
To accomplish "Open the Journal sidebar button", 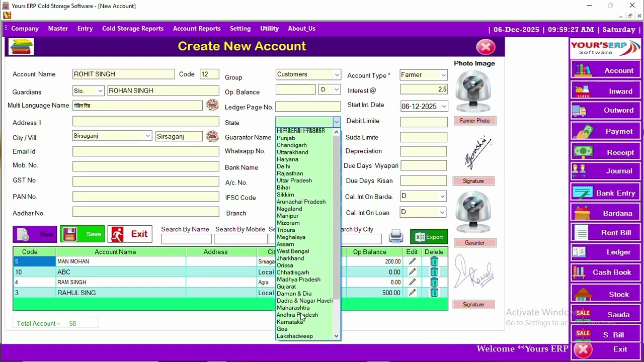I will (606, 171).
